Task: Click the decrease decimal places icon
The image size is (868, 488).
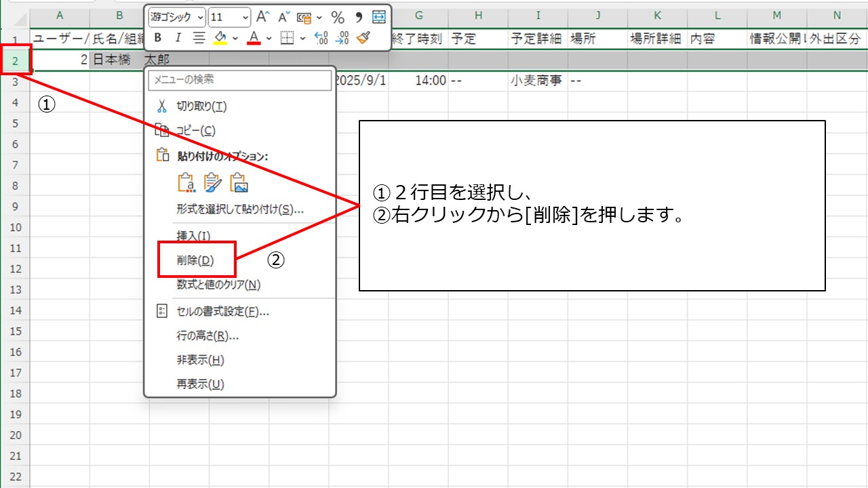Action: click(342, 38)
